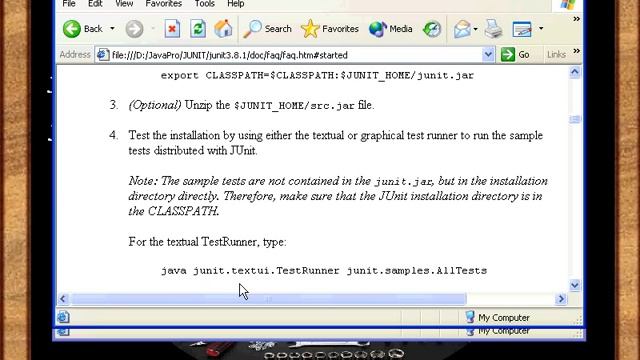The image size is (640, 360).
Task: Click the vertical scrollbar thumb
Action: 575,119
